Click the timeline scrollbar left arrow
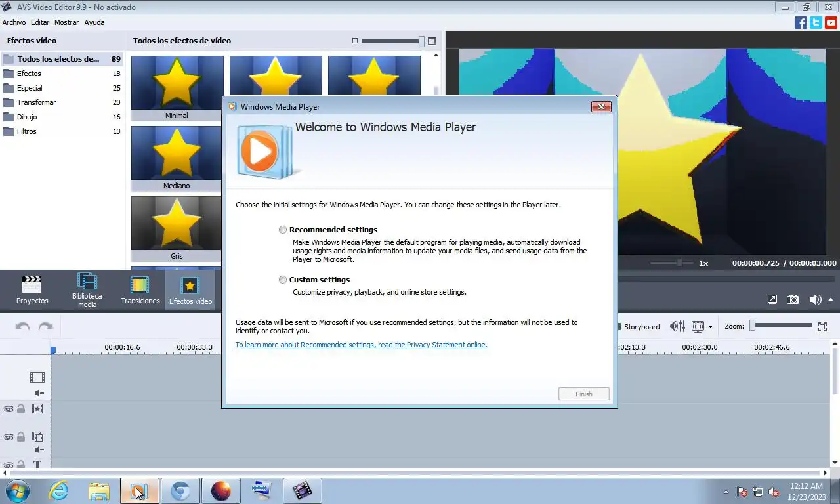 pos(5,472)
